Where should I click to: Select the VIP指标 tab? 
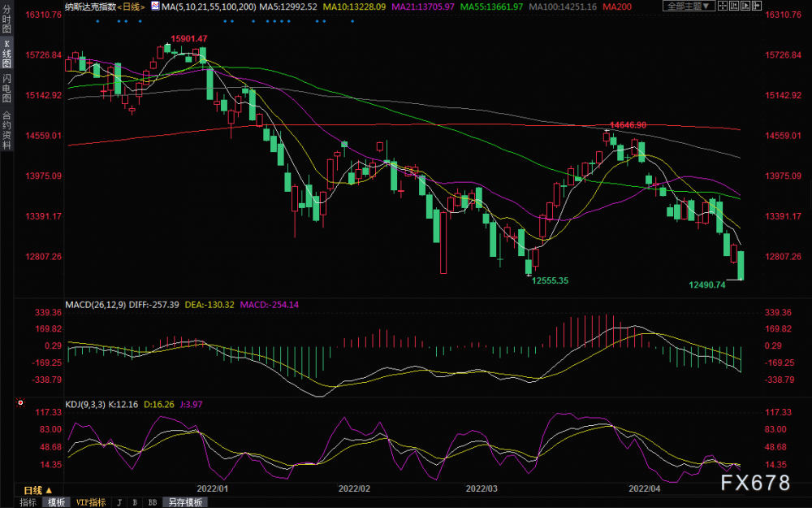coord(91,502)
